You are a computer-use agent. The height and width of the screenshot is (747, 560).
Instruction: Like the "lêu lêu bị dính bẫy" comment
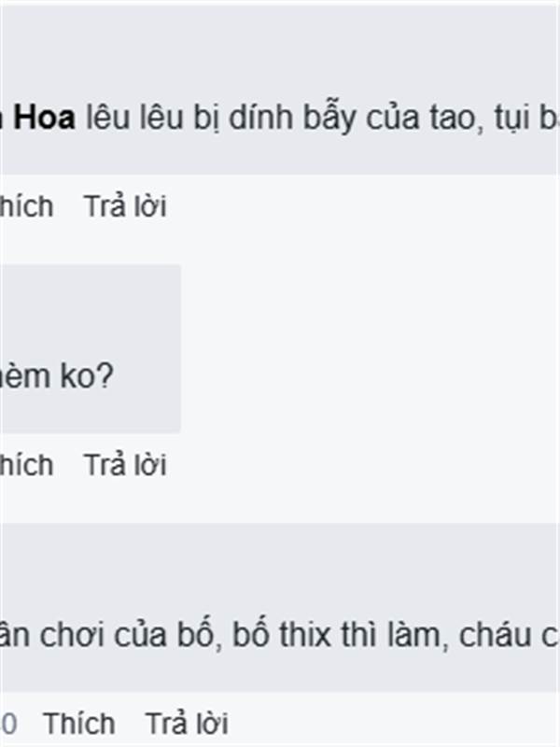click(x=26, y=206)
